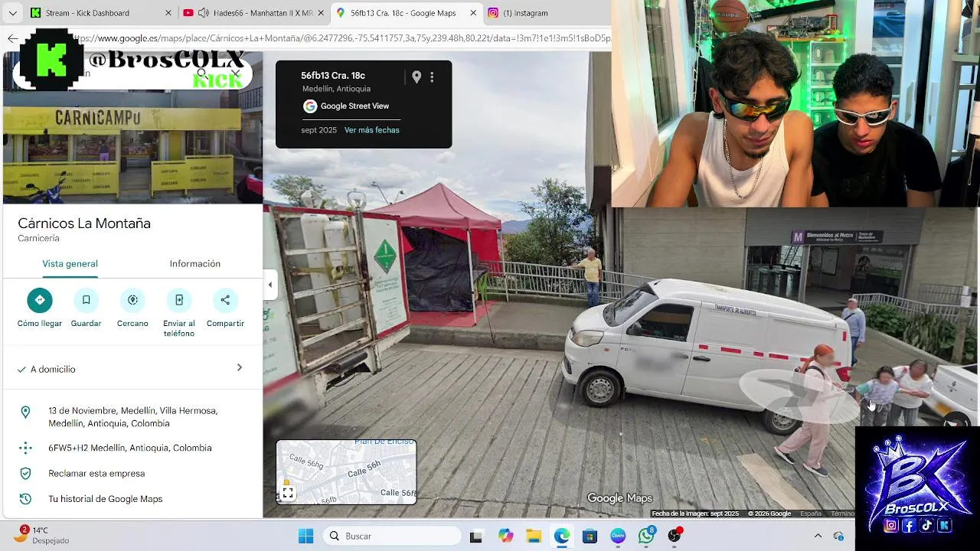The width and height of the screenshot is (980, 551).
Task: Switch to the Vista general tab
Action: pos(70,264)
